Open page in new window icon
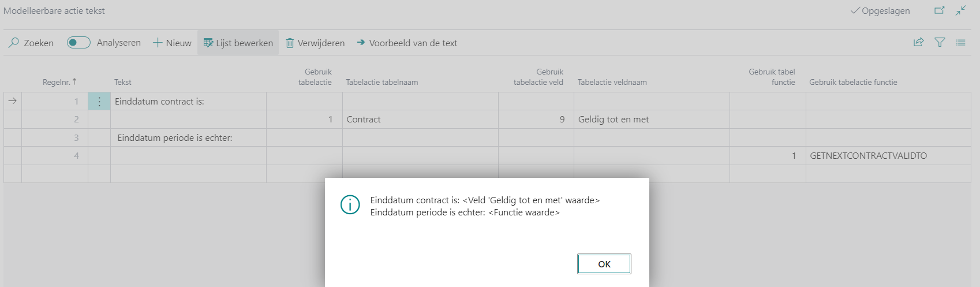This screenshot has width=980, height=287. pos(940,10)
